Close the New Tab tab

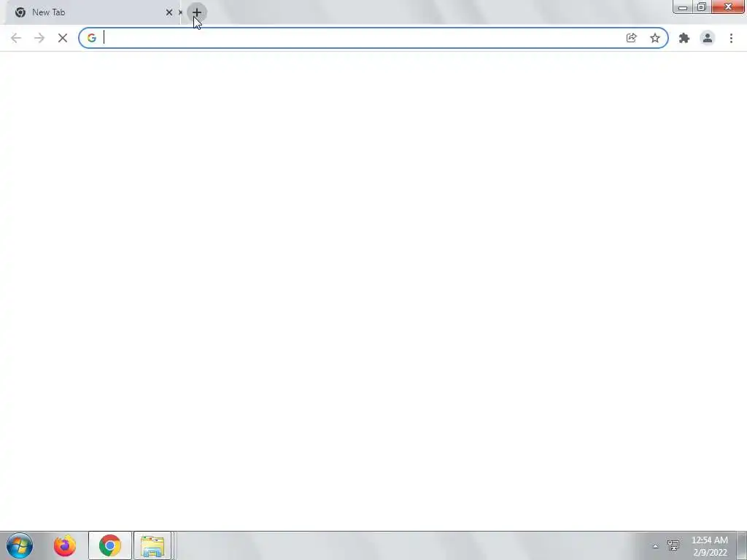pos(169,12)
